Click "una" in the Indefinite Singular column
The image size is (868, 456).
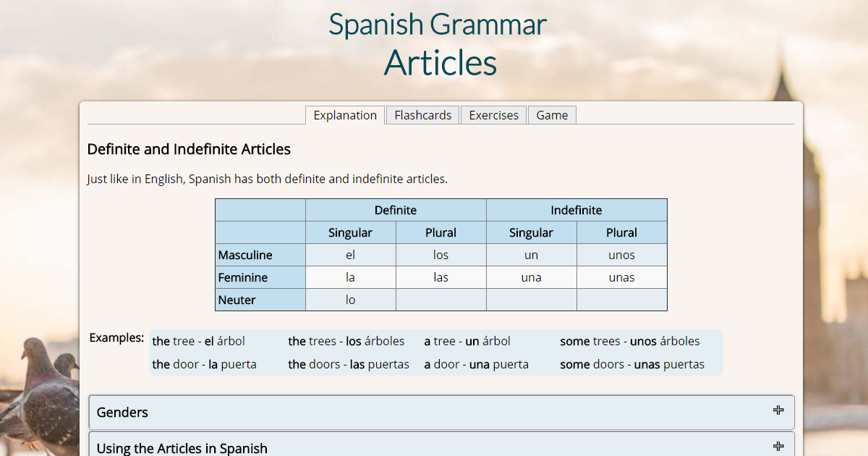[531, 277]
